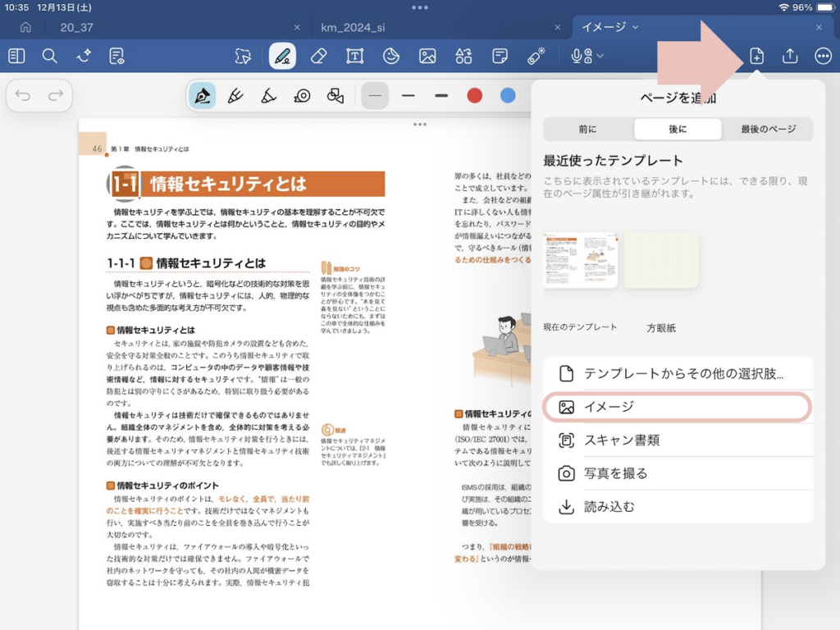Open the sticker tool in toolbar
The height and width of the screenshot is (630, 840).
[x=391, y=56]
